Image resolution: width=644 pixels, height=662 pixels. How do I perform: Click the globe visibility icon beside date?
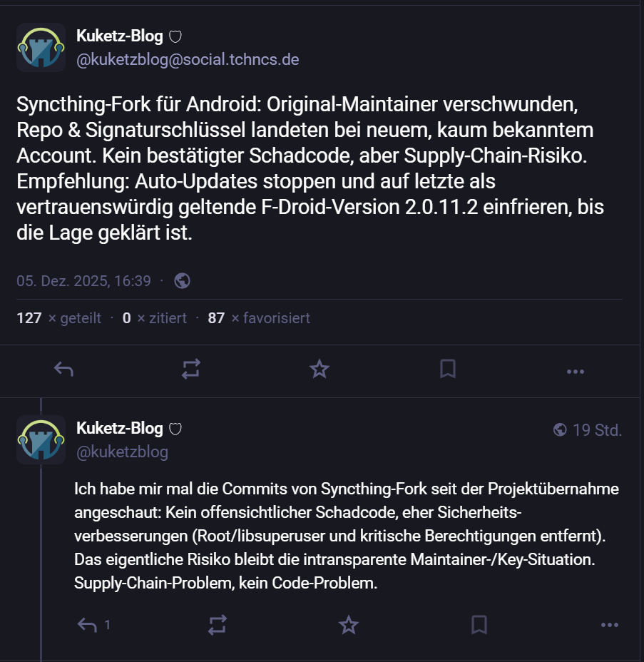pyautogui.click(x=182, y=281)
